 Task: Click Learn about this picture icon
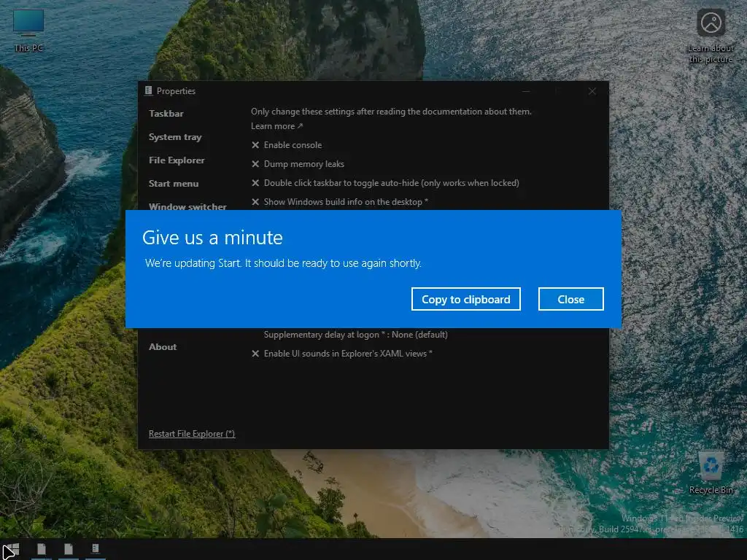pos(711,35)
